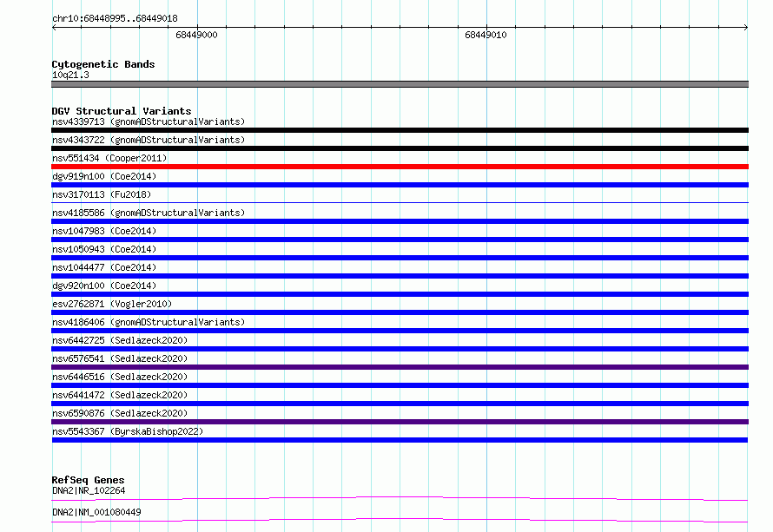Open variant nsv6590876 (Sedlazeck2020)

(120, 413)
